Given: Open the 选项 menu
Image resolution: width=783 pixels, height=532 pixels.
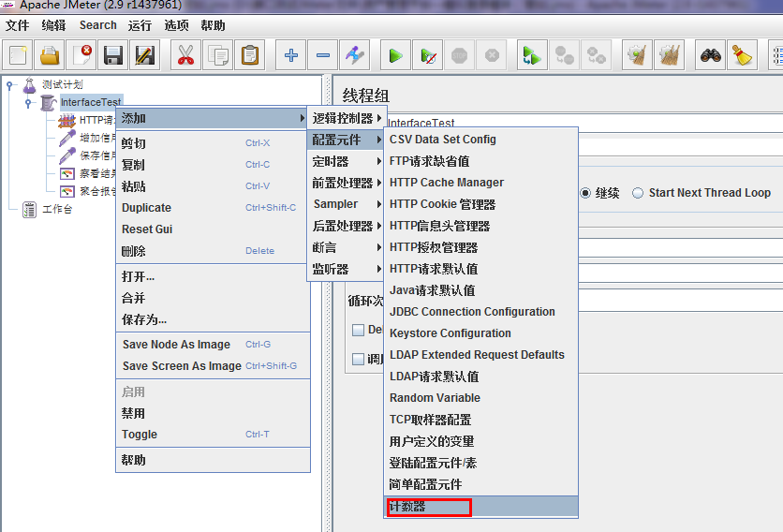Looking at the screenshot, I should click(x=177, y=25).
